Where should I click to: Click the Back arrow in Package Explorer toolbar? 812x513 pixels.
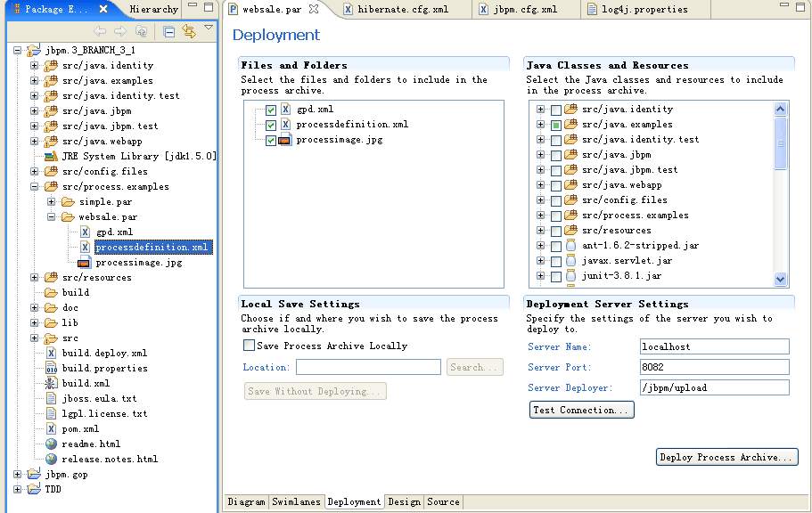click(x=100, y=31)
